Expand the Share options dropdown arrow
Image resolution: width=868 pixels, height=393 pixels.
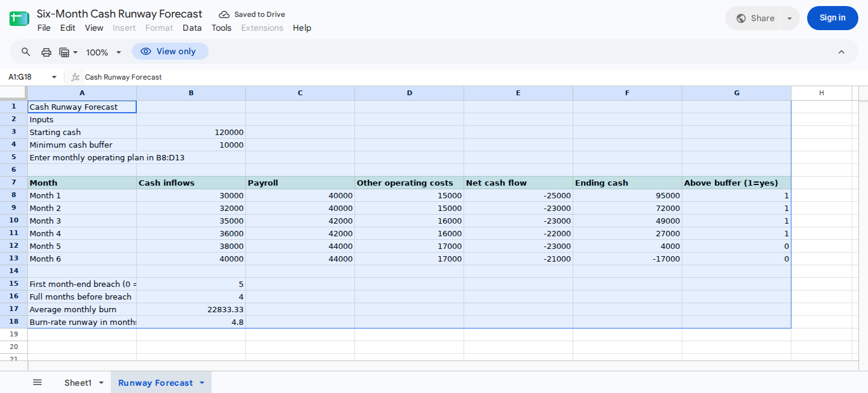tap(790, 18)
